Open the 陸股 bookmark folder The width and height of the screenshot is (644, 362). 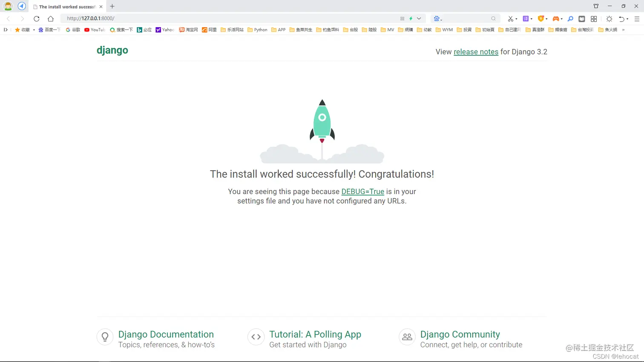point(369,30)
